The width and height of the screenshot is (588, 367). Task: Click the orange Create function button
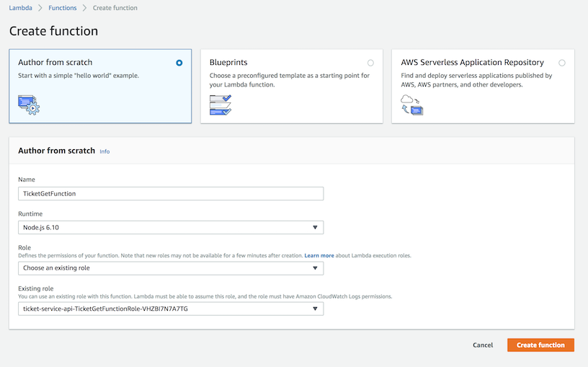pos(540,345)
